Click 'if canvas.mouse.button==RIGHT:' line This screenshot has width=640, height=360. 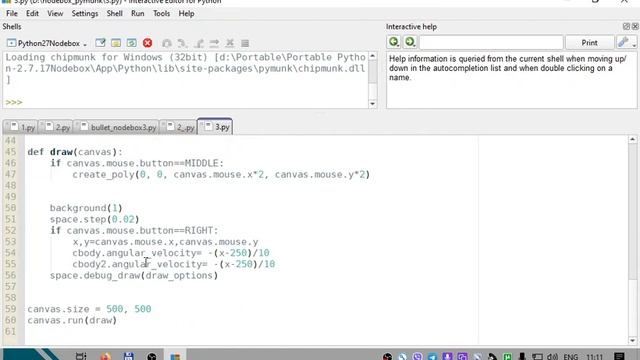point(134,231)
